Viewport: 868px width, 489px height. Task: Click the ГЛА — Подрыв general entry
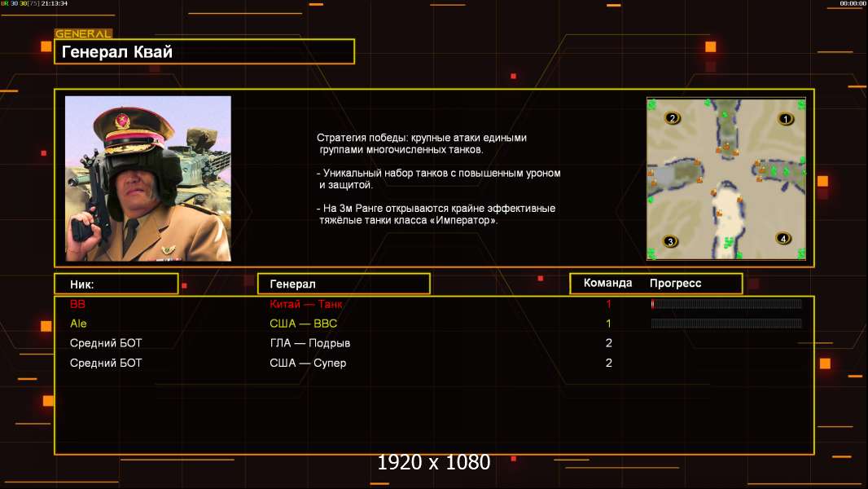[x=310, y=343]
